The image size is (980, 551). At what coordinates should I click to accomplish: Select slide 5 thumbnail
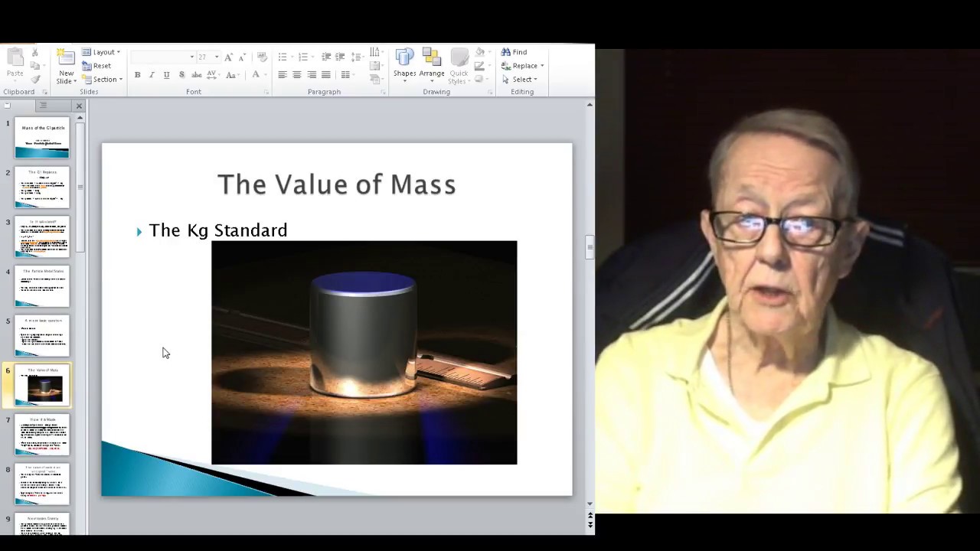tap(41, 336)
